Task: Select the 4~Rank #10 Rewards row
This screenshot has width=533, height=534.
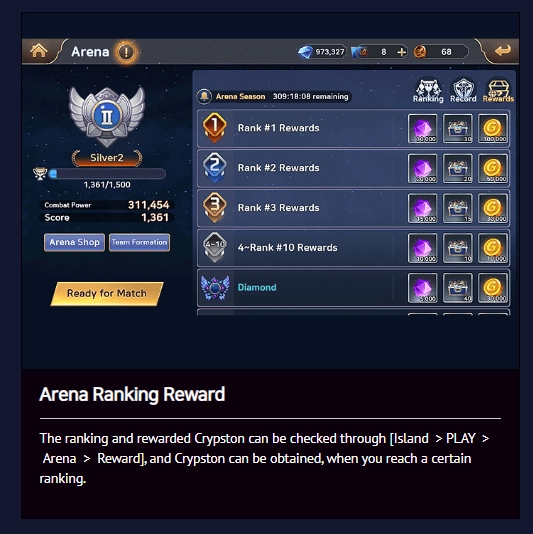Action: click(353, 248)
